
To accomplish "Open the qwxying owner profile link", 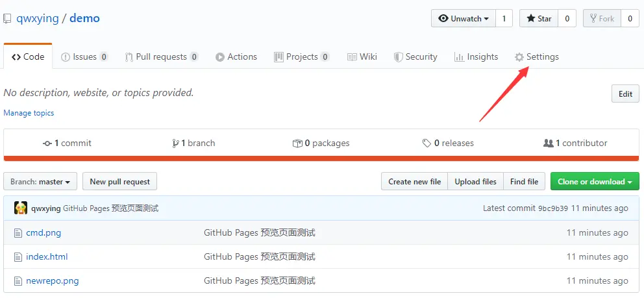I will (x=38, y=18).
